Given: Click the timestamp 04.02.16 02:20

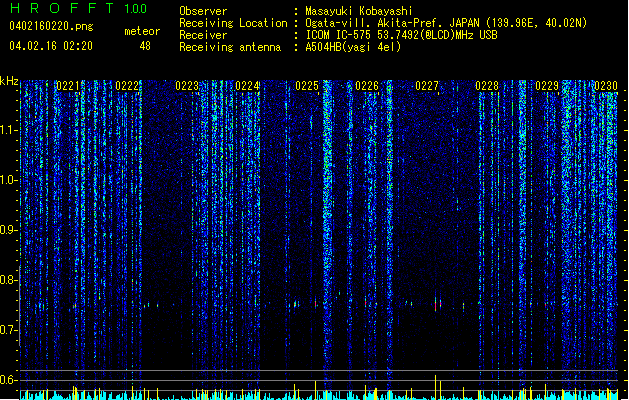Looking at the screenshot, I should (51, 46).
